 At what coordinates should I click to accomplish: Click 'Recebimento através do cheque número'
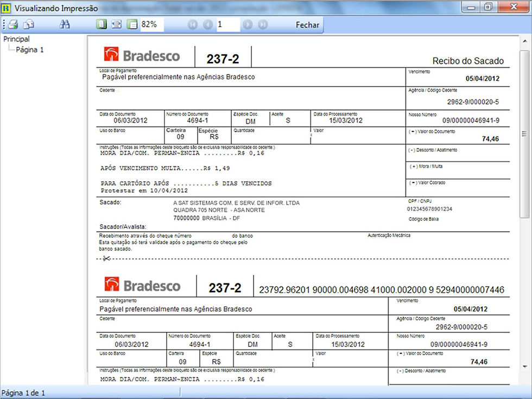[x=145, y=236]
